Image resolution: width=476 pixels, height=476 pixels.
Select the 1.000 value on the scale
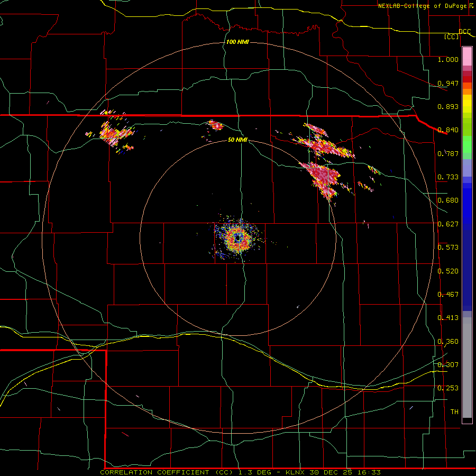click(x=448, y=59)
